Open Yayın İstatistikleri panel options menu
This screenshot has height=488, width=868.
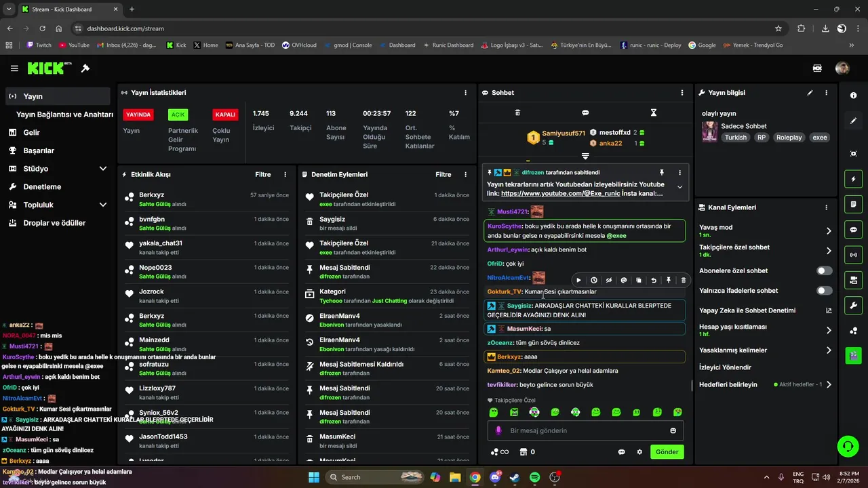465,93
